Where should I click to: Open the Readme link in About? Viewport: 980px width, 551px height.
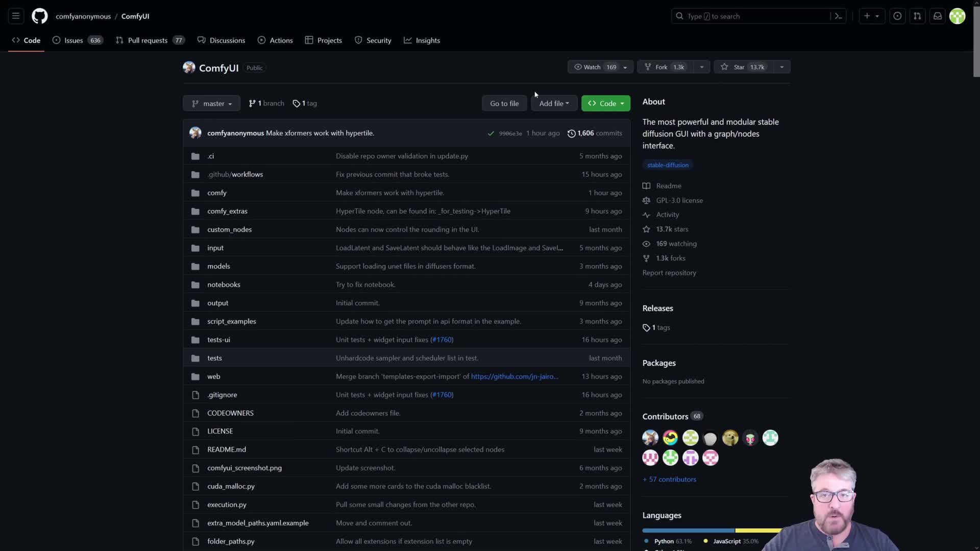click(x=662, y=186)
